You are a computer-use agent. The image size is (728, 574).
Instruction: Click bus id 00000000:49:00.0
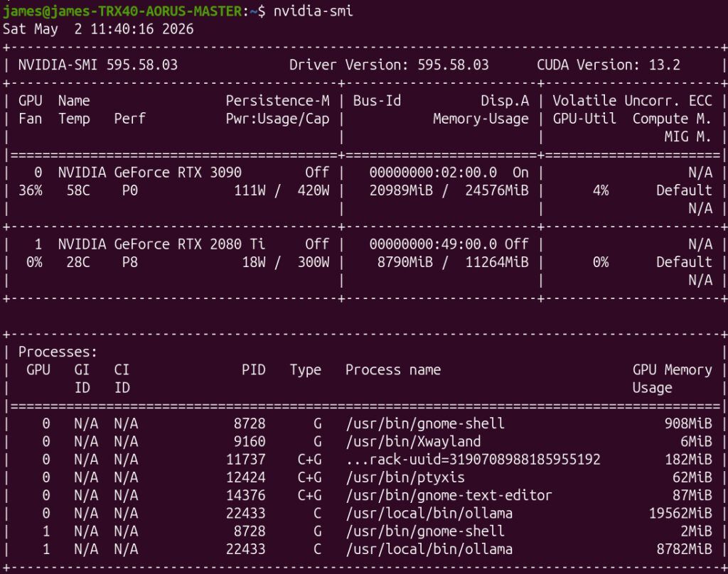pos(433,244)
